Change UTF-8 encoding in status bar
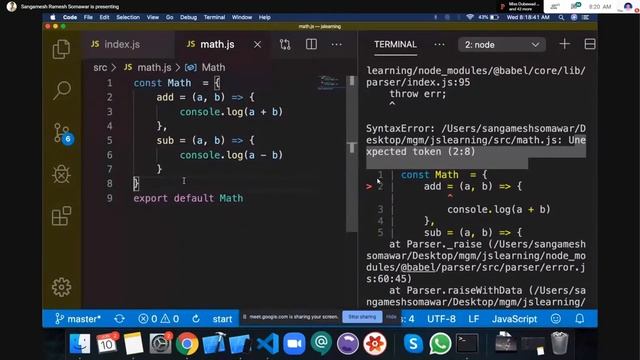This screenshot has height=360, width=640. pos(441,319)
